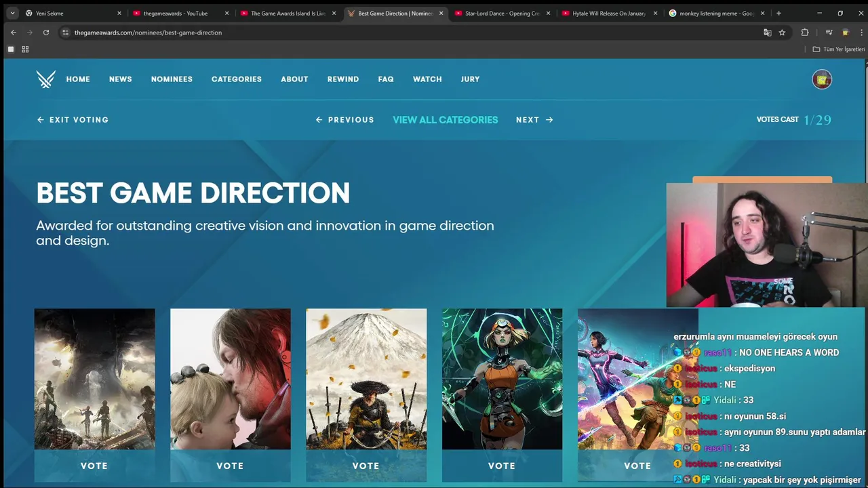Open REWIND in site navigation
This screenshot has height=488, width=868.
click(343, 79)
